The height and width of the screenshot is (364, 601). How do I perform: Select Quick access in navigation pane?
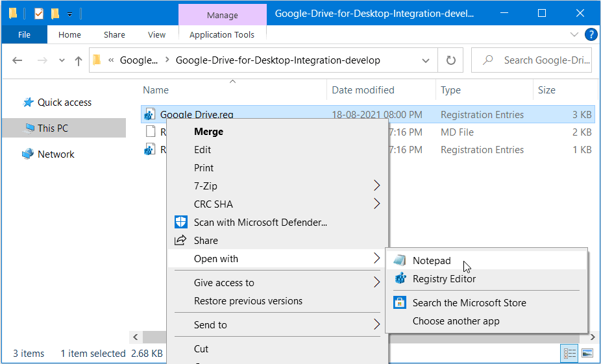coord(64,103)
